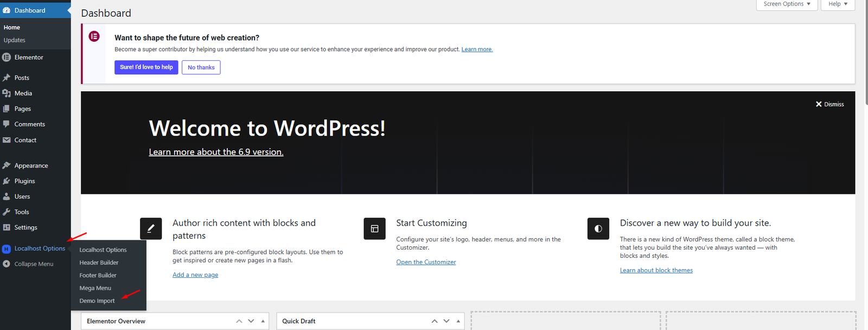The width and height of the screenshot is (868, 330).
Task: Dismiss the Welcome to WordPress panel
Action: [829, 104]
